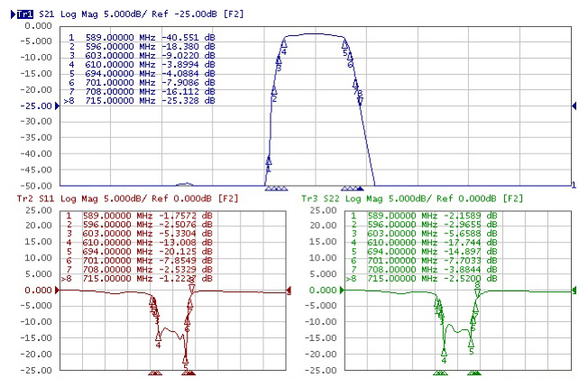Click marker 4 triangle on S21 trace
588x387 pixels.
(284, 43)
